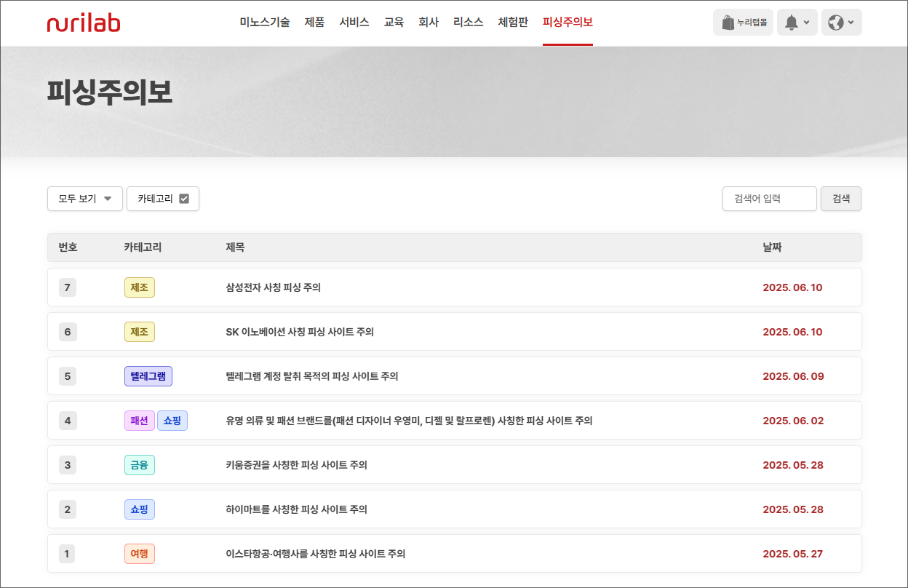Expand the 모두 보기 dropdown
This screenshot has height=588, width=908.
(84, 199)
